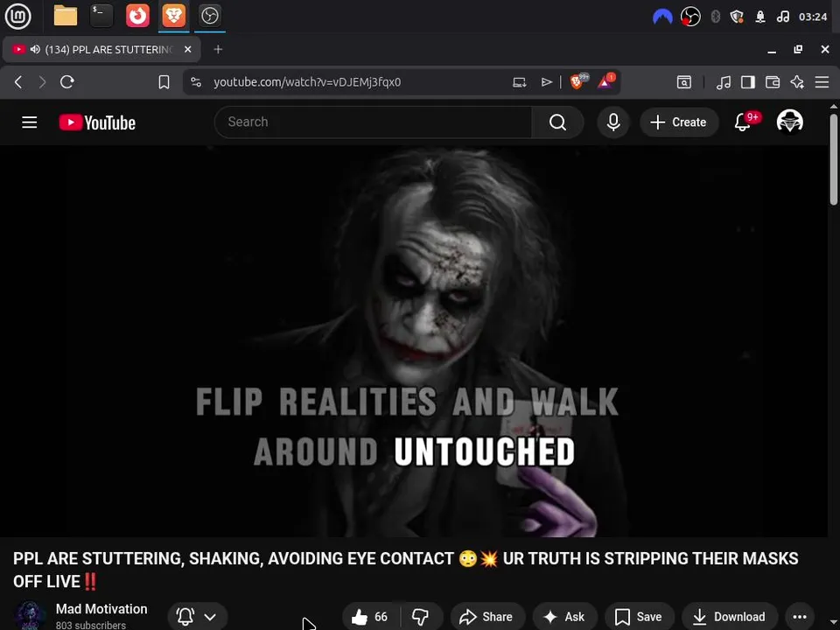
Task: Open the YouTube account avatar menu
Action: click(789, 122)
